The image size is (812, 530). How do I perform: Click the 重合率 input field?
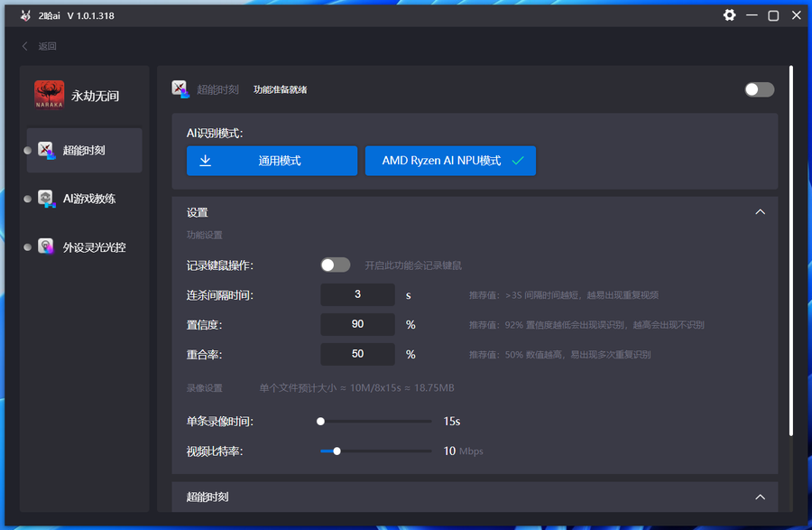tap(357, 354)
